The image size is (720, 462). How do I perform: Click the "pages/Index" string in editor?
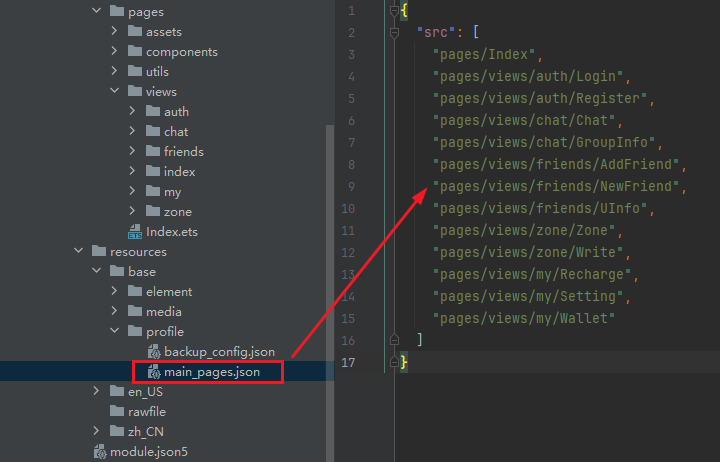(x=484, y=54)
